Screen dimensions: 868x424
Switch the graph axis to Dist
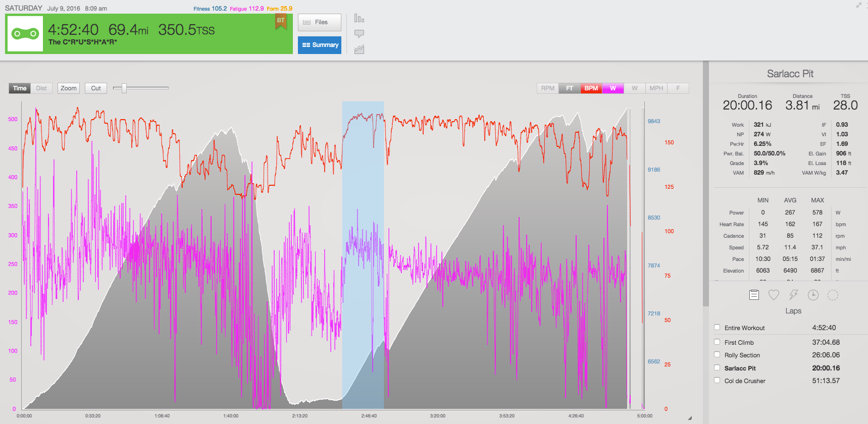tap(41, 88)
